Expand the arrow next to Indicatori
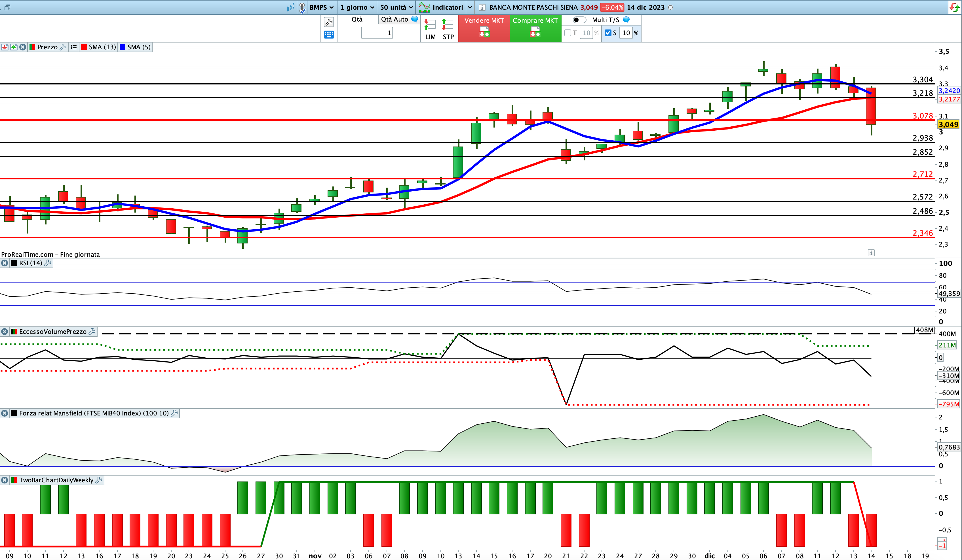This screenshot has width=962, height=560. (470, 7)
